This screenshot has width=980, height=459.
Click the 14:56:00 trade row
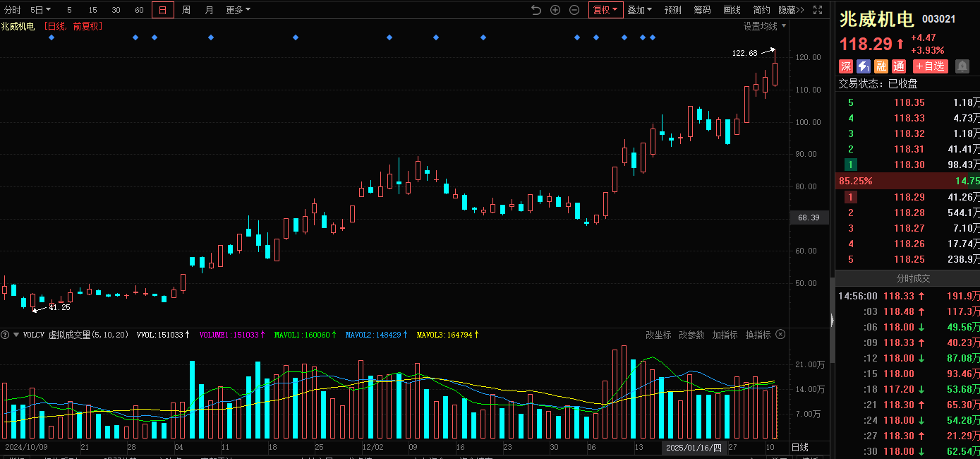907,297
